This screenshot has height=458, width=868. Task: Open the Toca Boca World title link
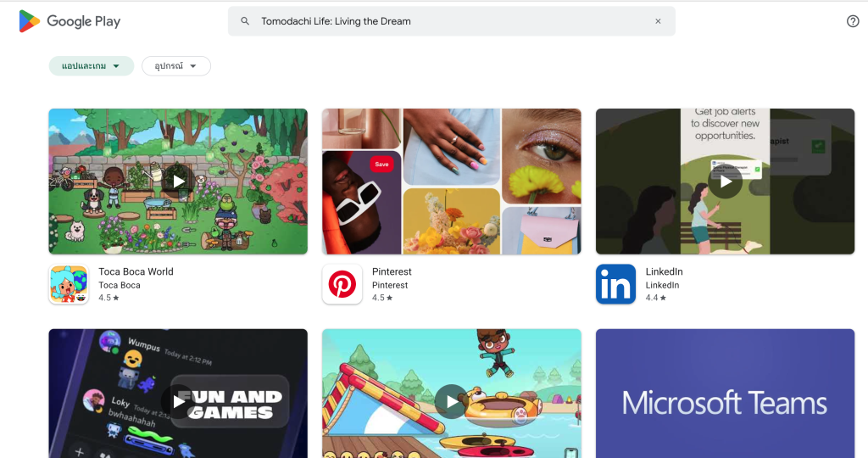pyautogui.click(x=136, y=271)
